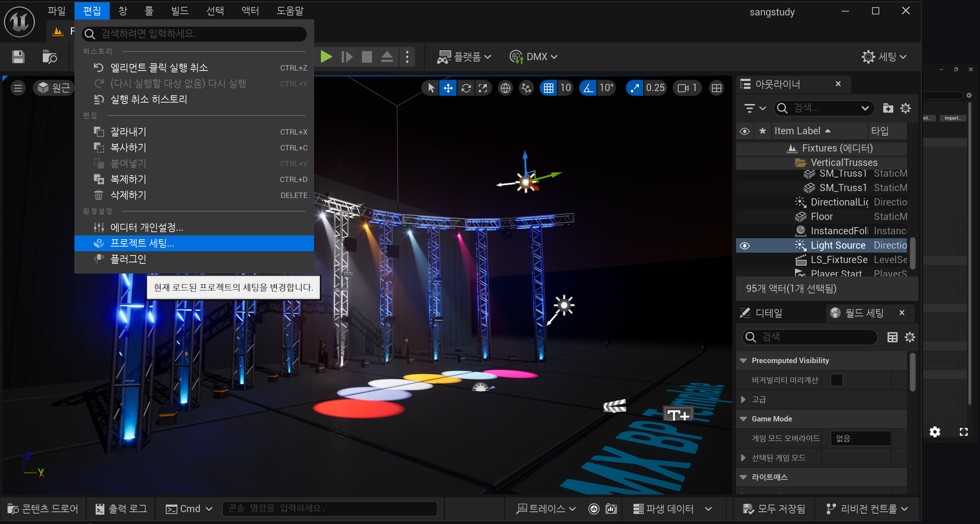The image size is (980, 524).
Task: Open the 빌드 menu
Action: 180,11
